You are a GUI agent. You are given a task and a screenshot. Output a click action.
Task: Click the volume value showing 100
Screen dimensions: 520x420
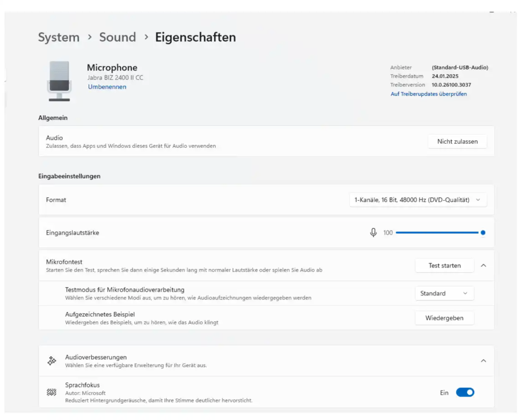388,232
